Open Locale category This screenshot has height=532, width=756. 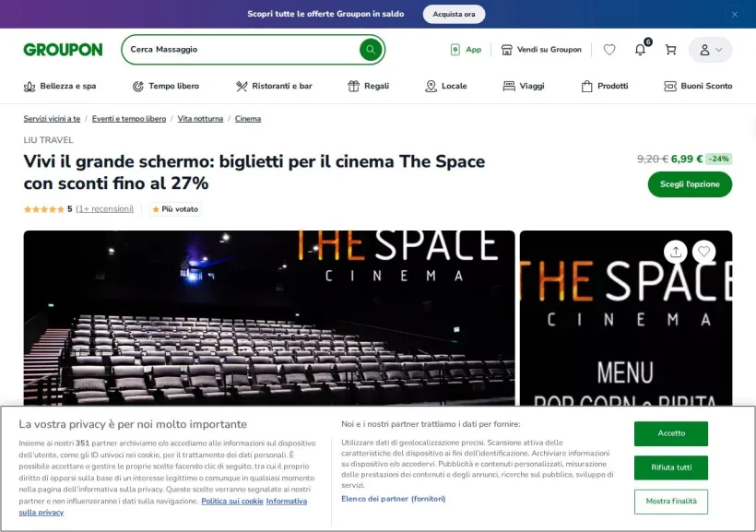[x=446, y=86]
